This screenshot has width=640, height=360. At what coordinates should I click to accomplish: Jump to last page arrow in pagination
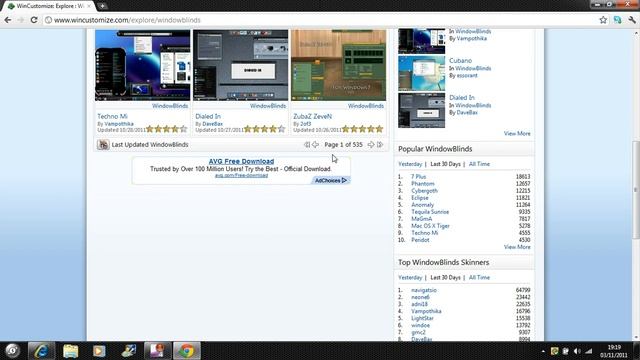click(380, 144)
